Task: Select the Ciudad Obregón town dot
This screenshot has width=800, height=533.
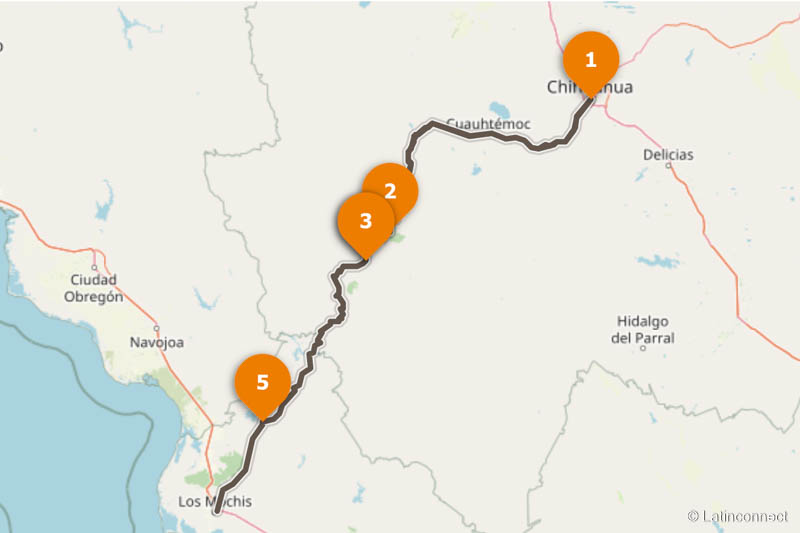Action: [x=94, y=267]
